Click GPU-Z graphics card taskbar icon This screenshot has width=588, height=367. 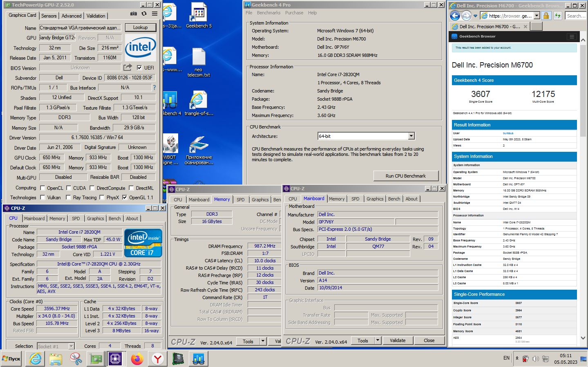tap(96, 359)
